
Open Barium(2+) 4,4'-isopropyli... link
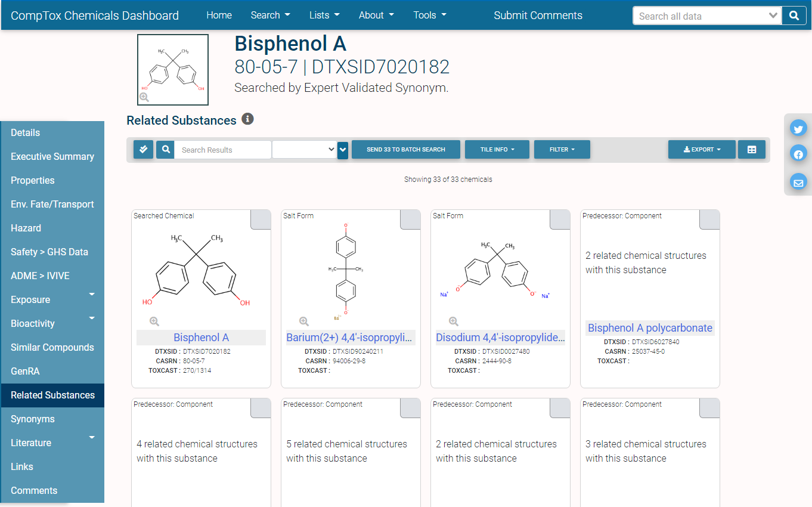coord(349,338)
